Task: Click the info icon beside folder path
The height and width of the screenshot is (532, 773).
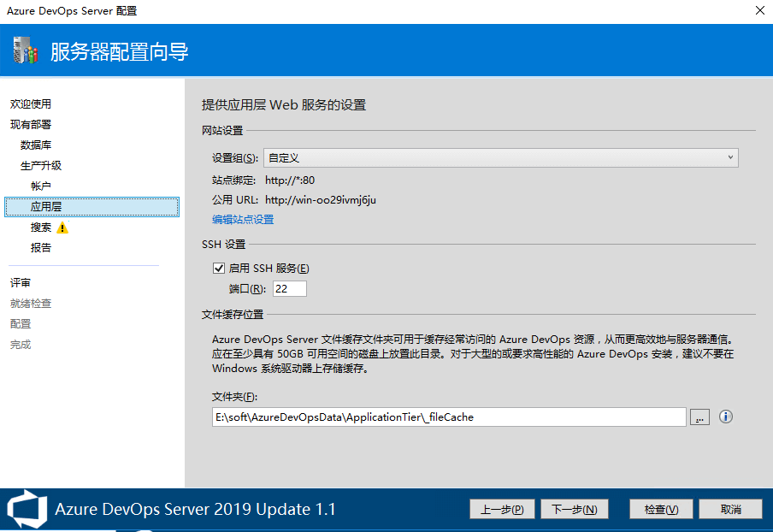Action: click(726, 417)
